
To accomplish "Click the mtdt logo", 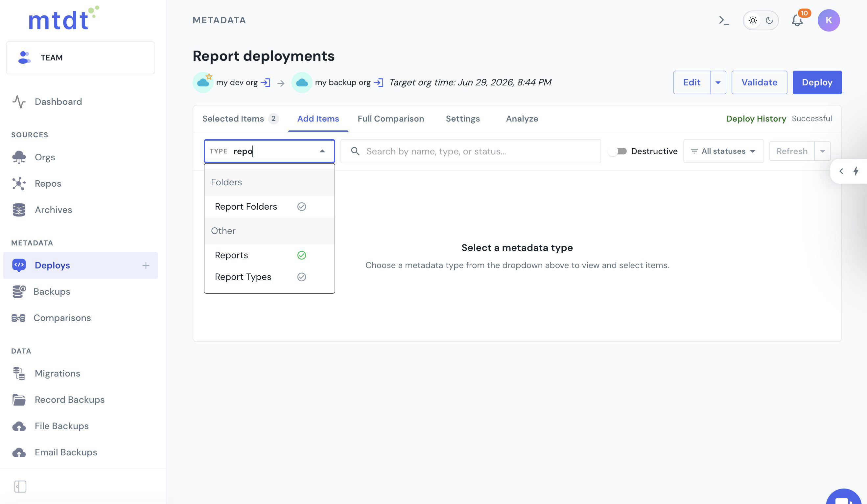I will pyautogui.click(x=64, y=18).
